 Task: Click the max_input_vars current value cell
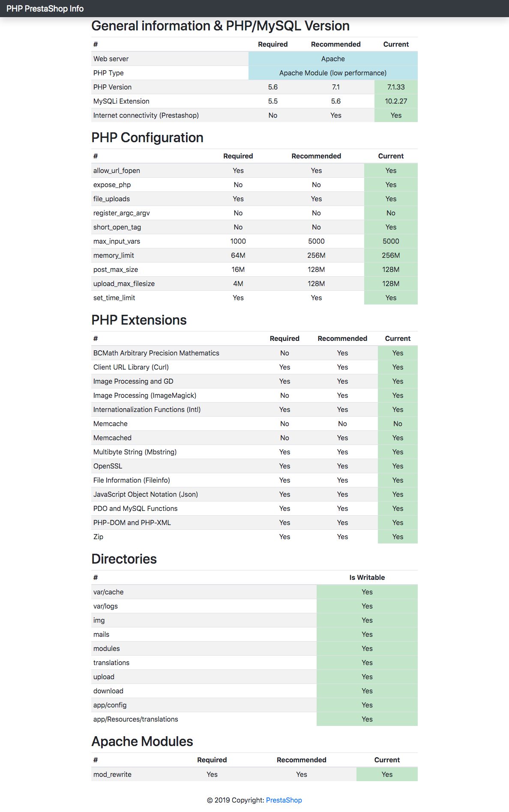point(391,241)
